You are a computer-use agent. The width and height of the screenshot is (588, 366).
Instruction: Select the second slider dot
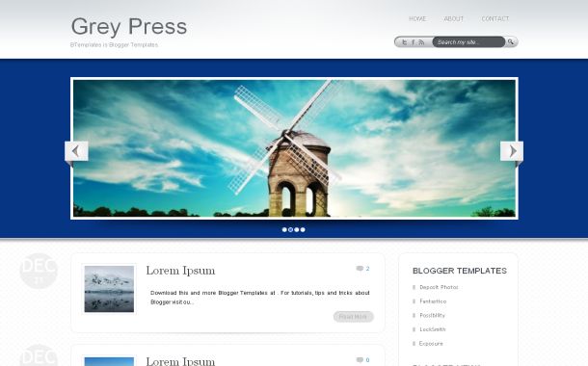(290, 229)
